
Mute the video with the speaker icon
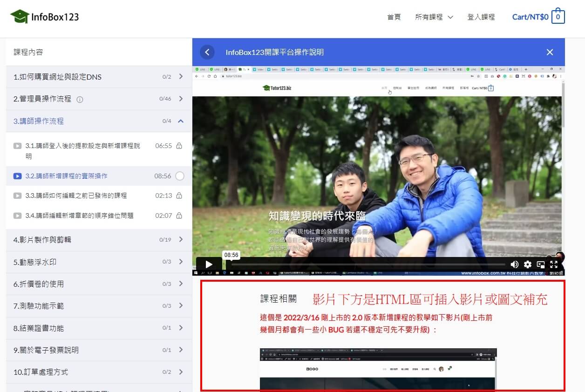(514, 264)
